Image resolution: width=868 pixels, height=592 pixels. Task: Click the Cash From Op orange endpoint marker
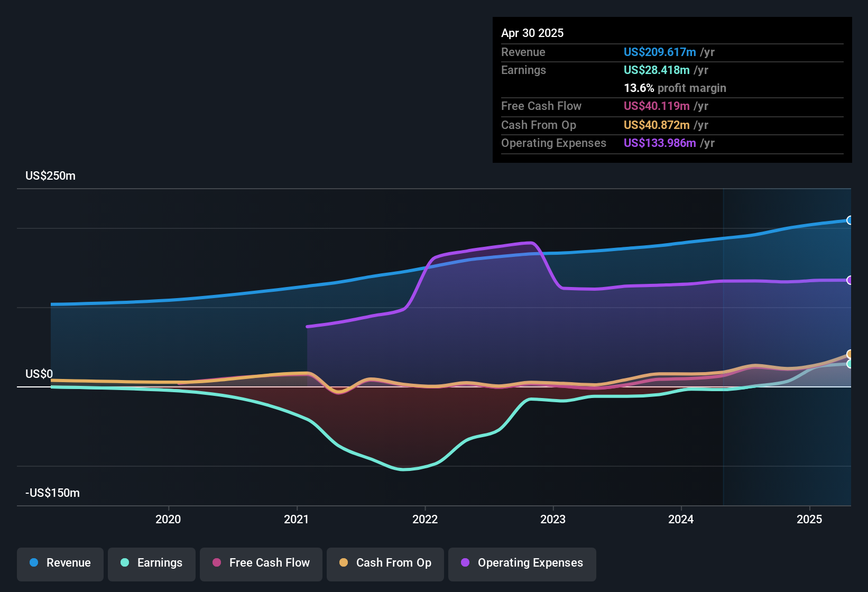tap(849, 354)
